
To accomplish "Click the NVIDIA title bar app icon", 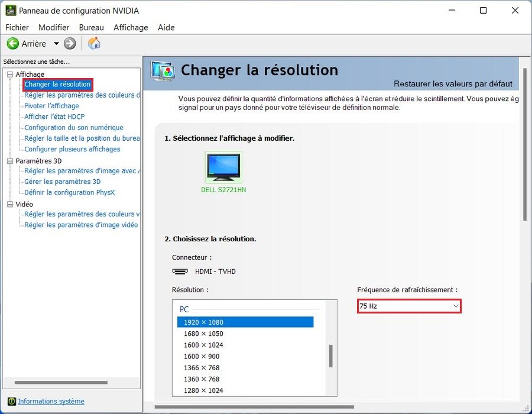I will (x=10, y=11).
